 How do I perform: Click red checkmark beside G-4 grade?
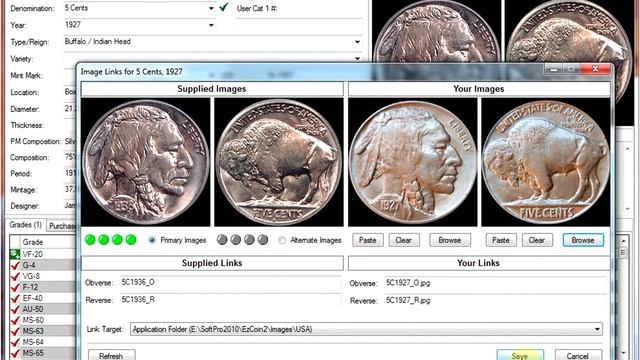click(15, 265)
